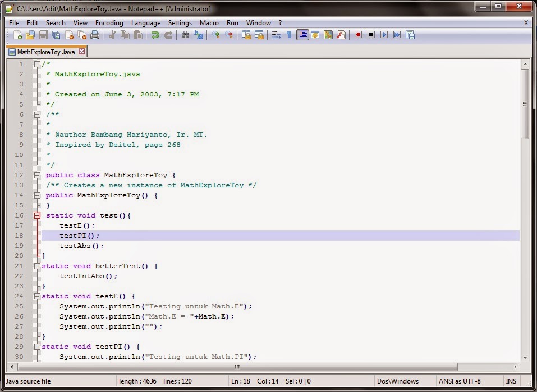Collapse the Javadoc block at line 6

38,115
